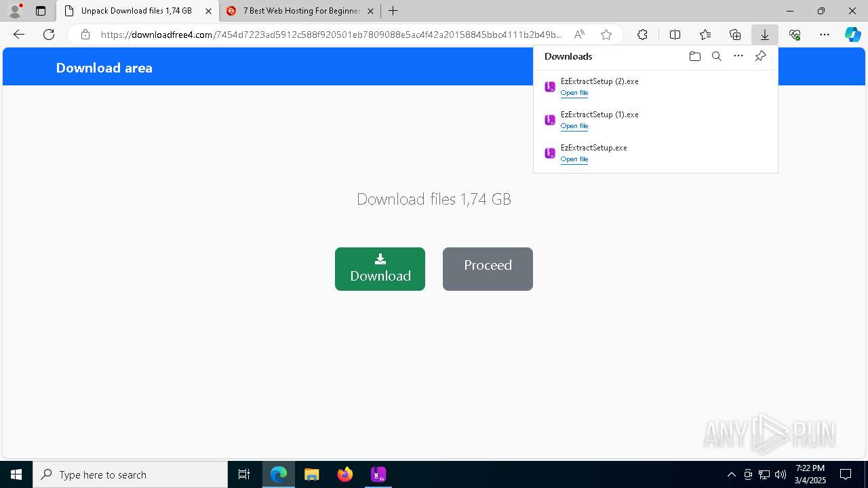Open the browser profile icon

(14, 11)
